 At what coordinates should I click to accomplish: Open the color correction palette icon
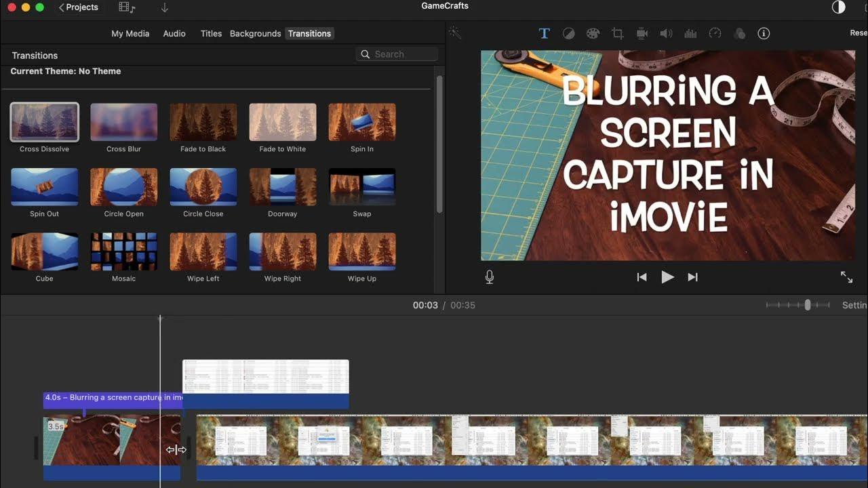pos(593,33)
